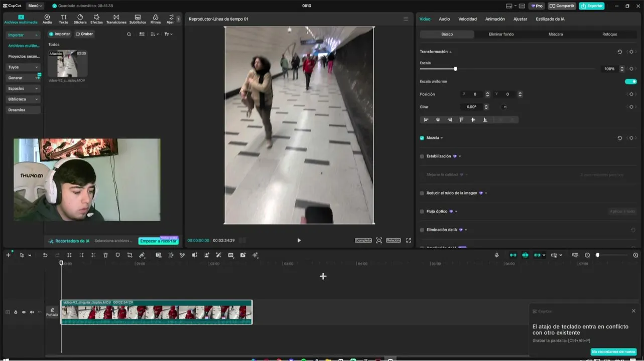
Task: Open the media filter dropdown
Action: click(x=168, y=34)
